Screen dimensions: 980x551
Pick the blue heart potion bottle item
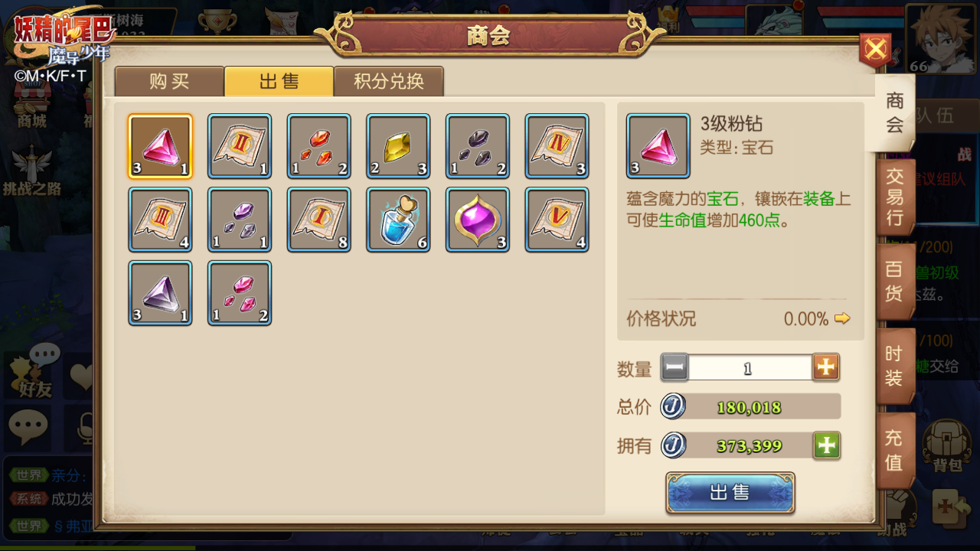(x=398, y=220)
